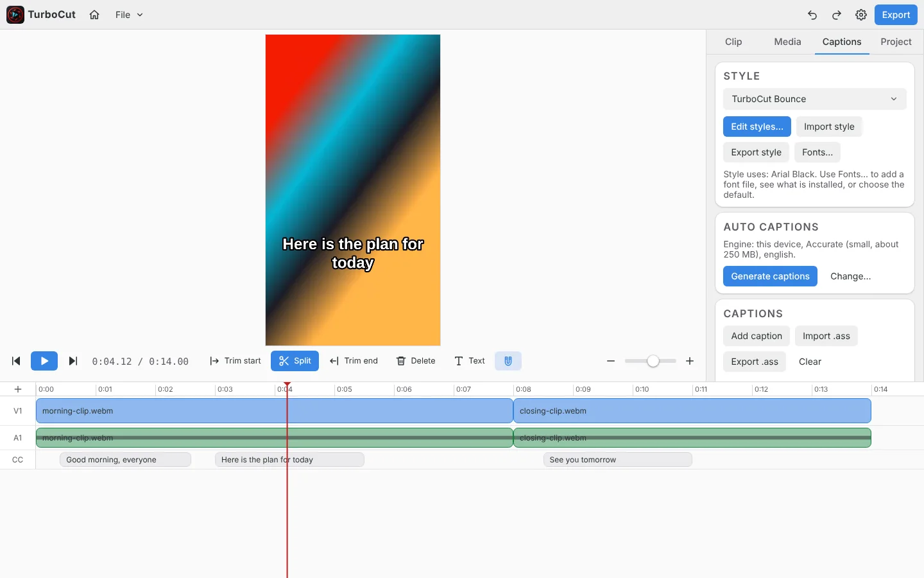Select 'See you tomorrow' caption block
The height and width of the screenshot is (578, 924).
(618, 460)
